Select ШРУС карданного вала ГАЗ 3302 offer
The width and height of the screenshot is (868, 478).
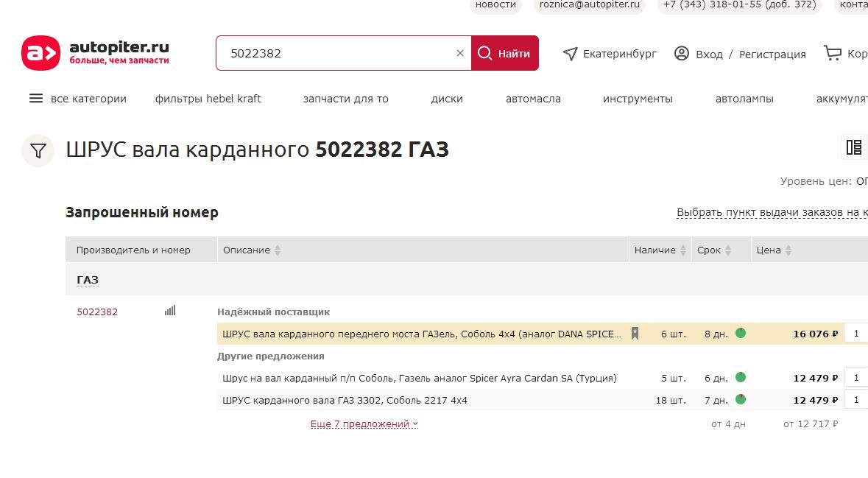345,401
